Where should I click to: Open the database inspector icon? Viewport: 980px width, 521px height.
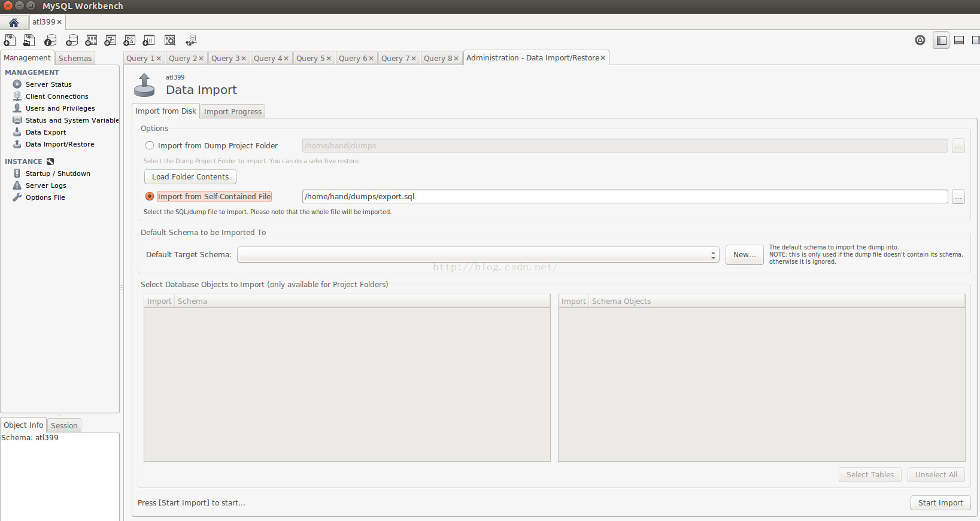[50, 40]
